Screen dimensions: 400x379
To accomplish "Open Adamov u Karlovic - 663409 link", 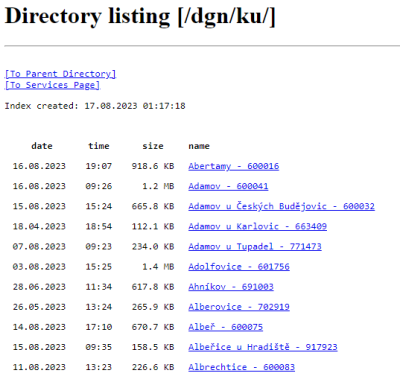I will point(258,226).
